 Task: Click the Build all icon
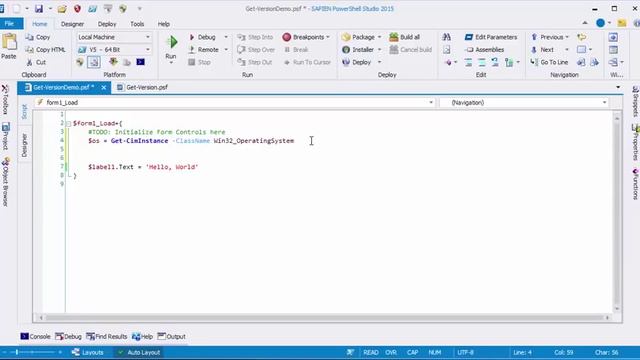point(393,37)
